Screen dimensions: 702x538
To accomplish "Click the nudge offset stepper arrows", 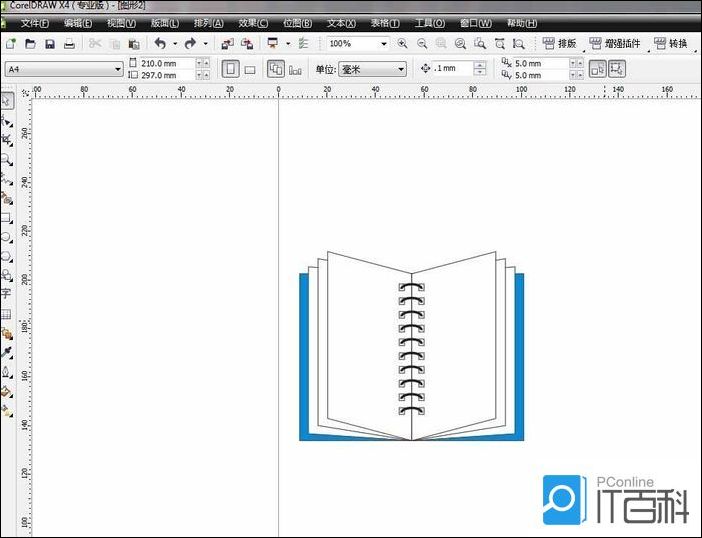I will (x=479, y=68).
